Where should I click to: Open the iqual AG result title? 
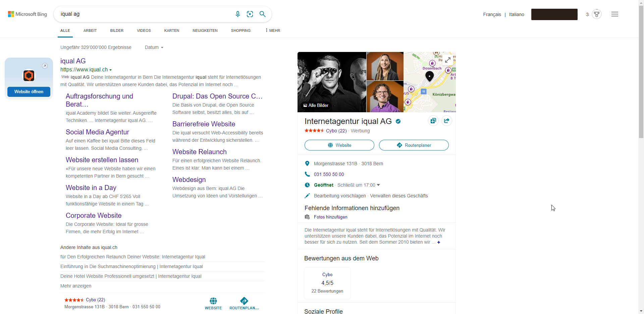pyautogui.click(x=73, y=61)
